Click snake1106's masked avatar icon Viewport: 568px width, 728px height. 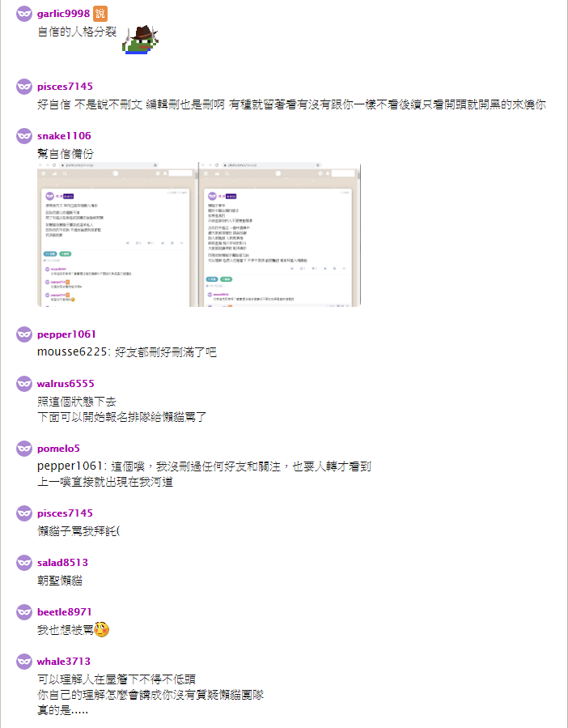click(x=24, y=135)
